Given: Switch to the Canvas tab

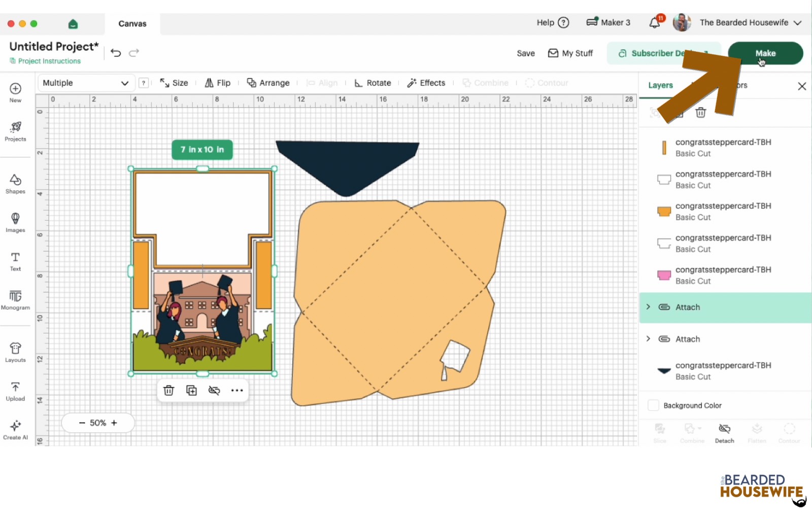Looking at the screenshot, I should [x=132, y=24].
